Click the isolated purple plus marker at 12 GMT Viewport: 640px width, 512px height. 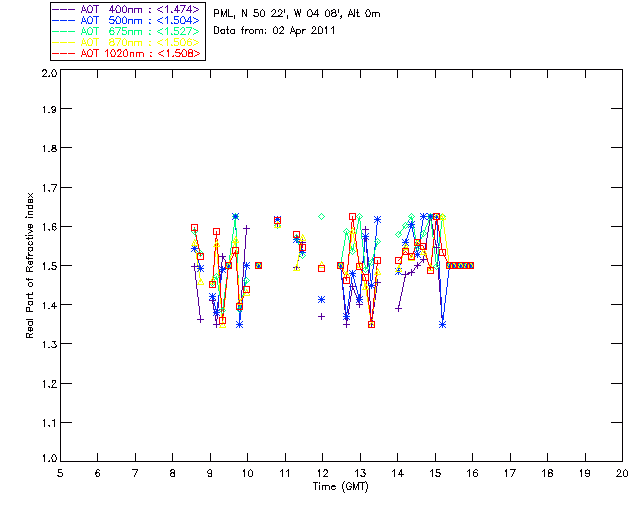point(322,316)
